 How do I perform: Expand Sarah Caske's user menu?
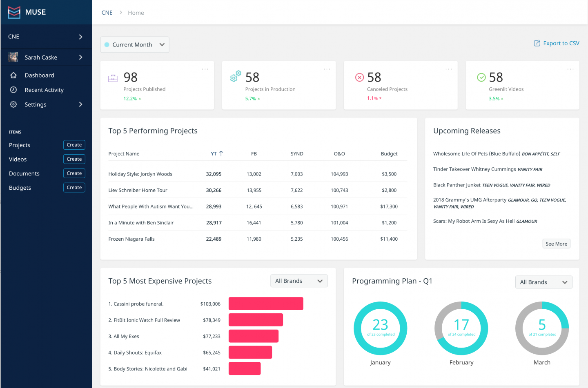tap(80, 57)
